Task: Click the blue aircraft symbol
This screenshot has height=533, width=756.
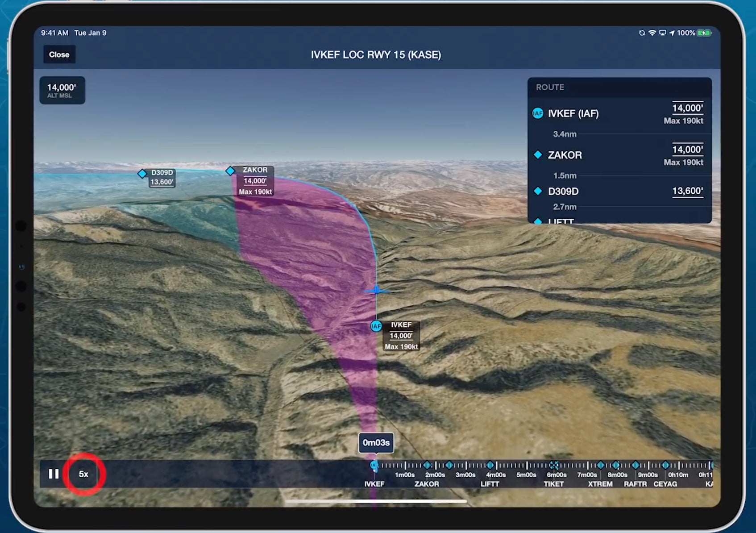Action: (x=376, y=291)
